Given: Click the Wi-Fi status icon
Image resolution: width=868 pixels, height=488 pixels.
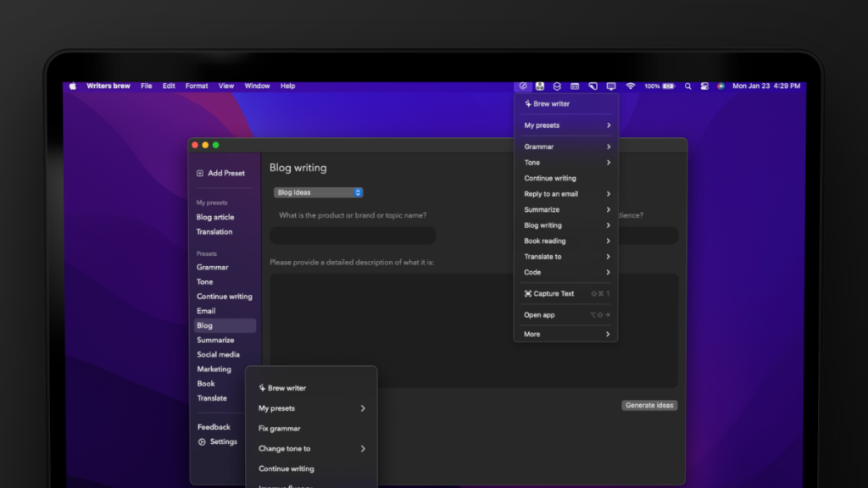Looking at the screenshot, I should click(631, 86).
